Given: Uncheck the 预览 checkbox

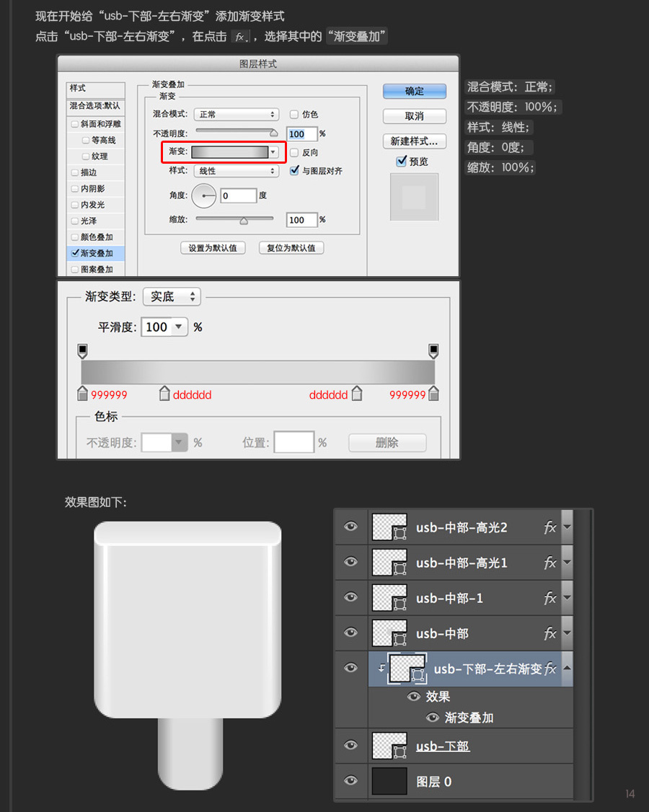Looking at the screenshot, I should click(x=401, y=161).
